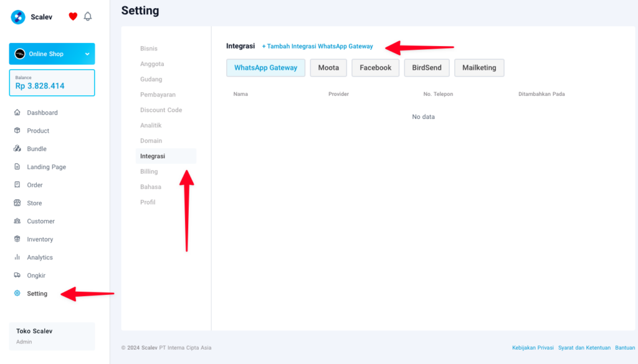Click Tambah Integrasi WhatsApp Gateway link
This screenshot has height=364, width=638.
pos(317,46)
